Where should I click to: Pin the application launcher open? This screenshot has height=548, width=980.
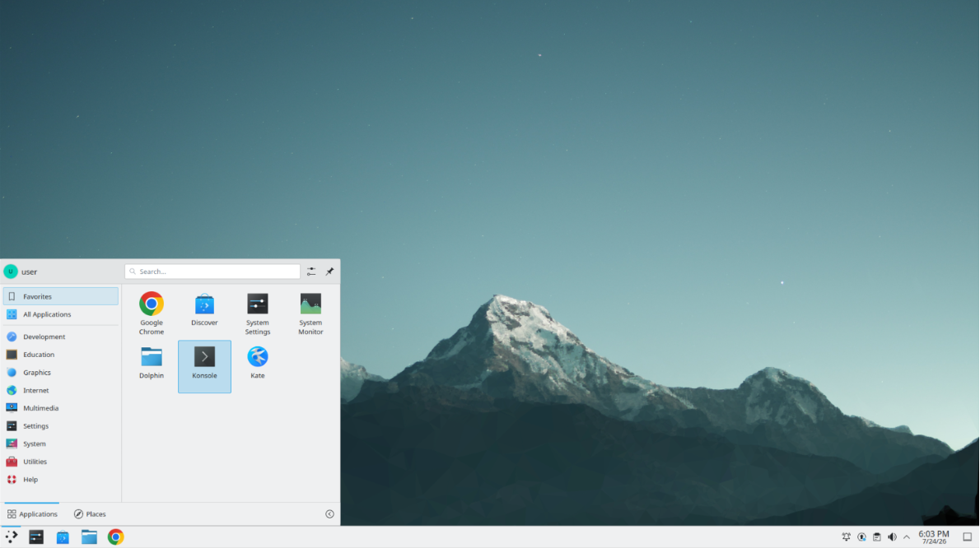tap(329, 272)
